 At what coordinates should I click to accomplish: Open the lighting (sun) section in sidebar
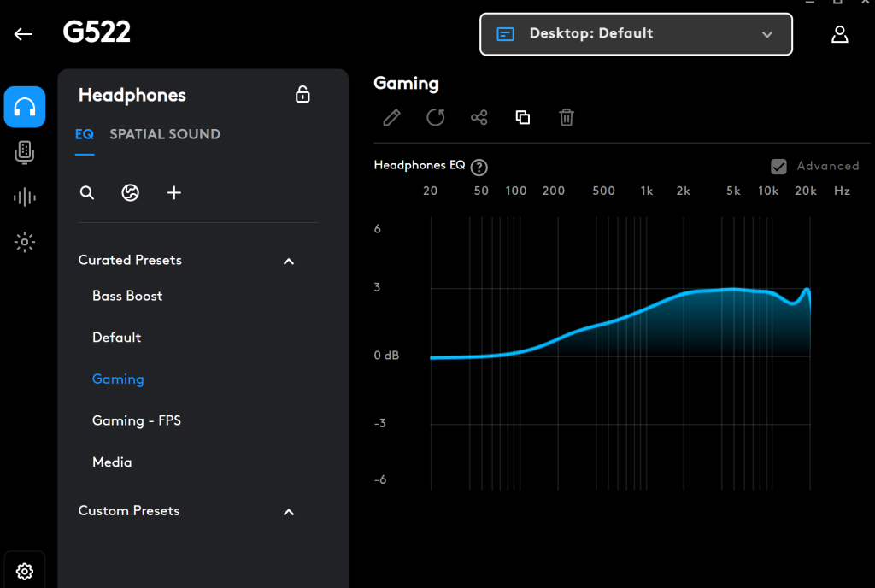[x=25, y=242]
